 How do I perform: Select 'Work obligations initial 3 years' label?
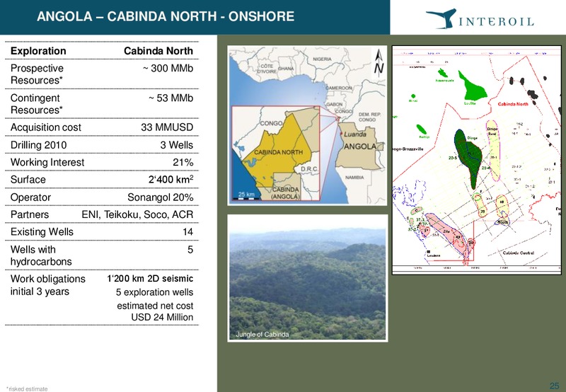(x=48, y=285)
